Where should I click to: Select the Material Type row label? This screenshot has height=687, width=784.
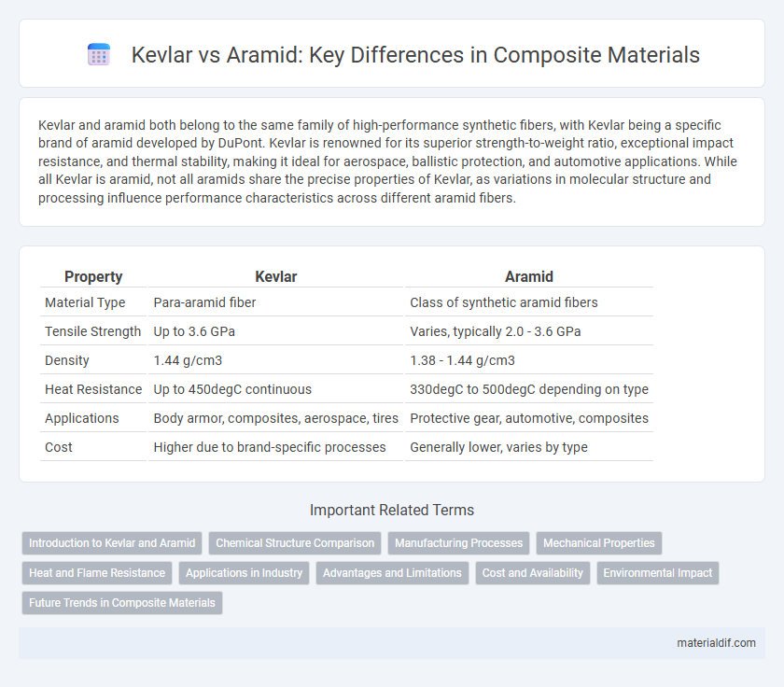85,302
